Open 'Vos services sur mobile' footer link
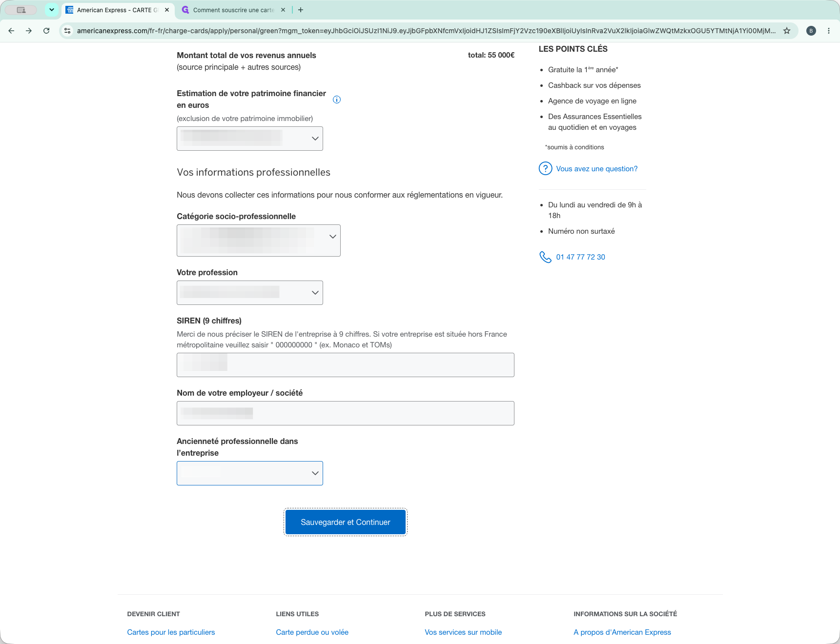 coord(463,632)
